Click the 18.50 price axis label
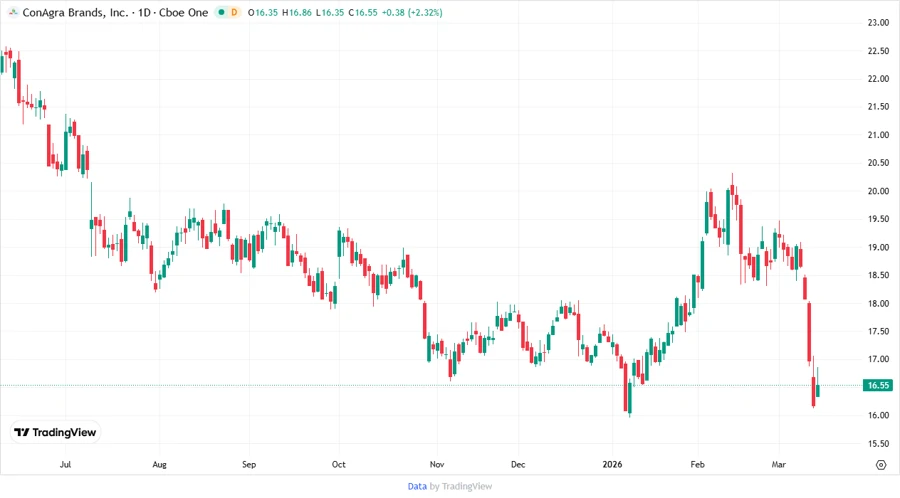 (x=878, y=275)
